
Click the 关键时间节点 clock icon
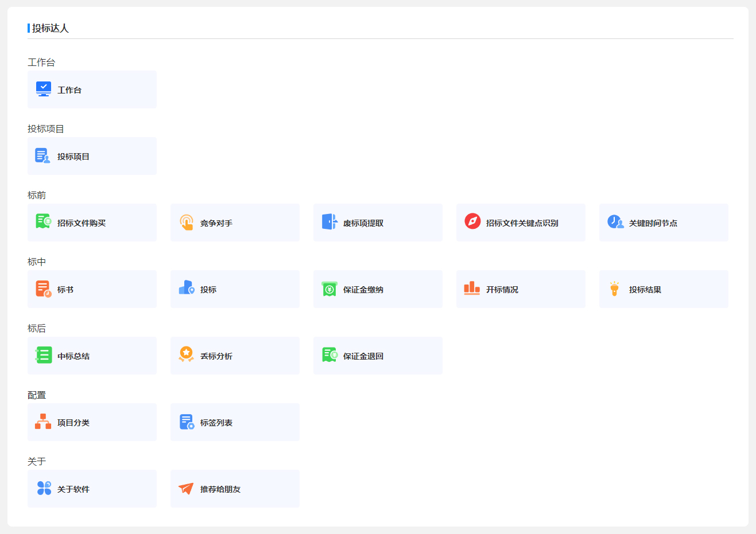tap(615, 222)
